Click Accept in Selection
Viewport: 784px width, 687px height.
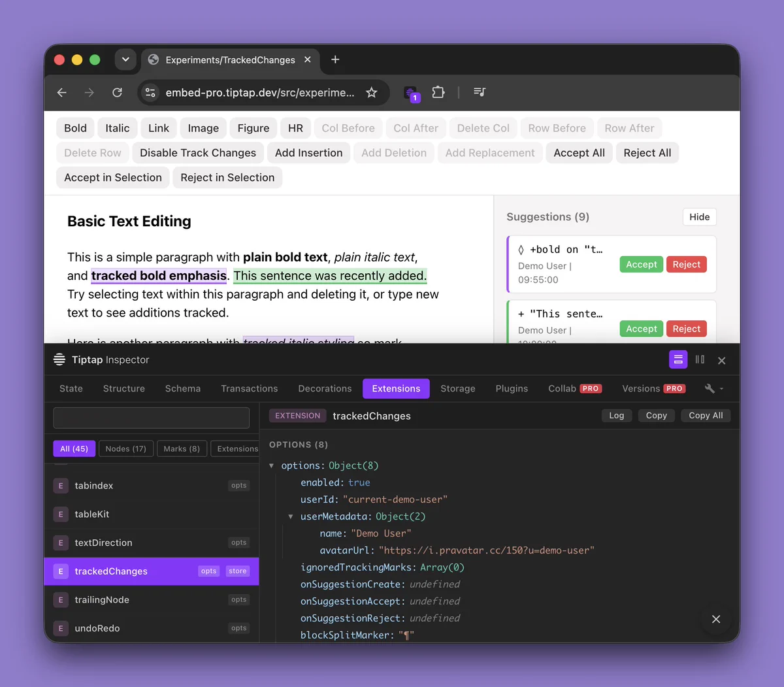point(113,178)
